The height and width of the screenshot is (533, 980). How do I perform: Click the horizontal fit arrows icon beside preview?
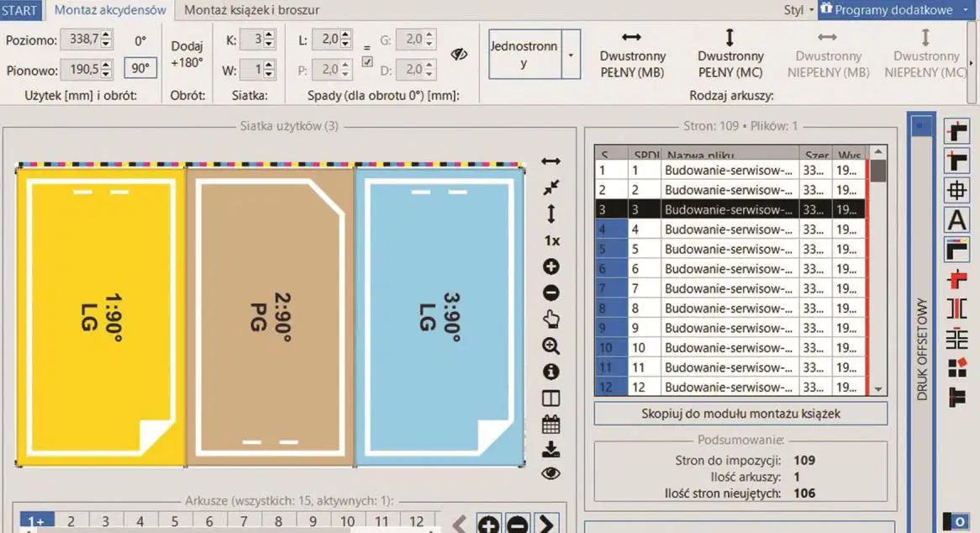point(551,161)
